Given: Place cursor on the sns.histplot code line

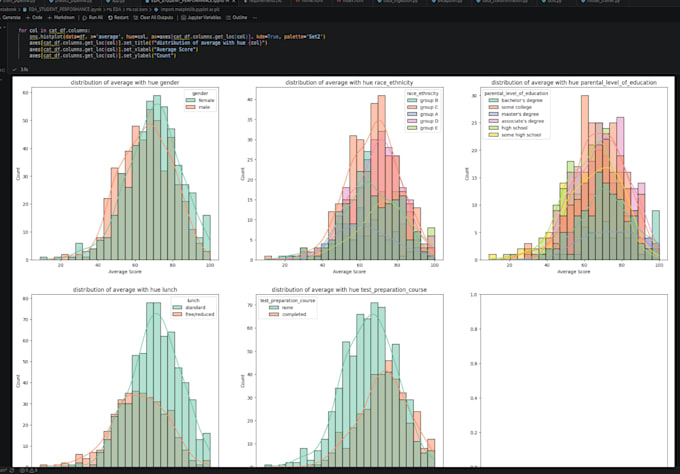Looking at the screenshot, I should point(177,37).
